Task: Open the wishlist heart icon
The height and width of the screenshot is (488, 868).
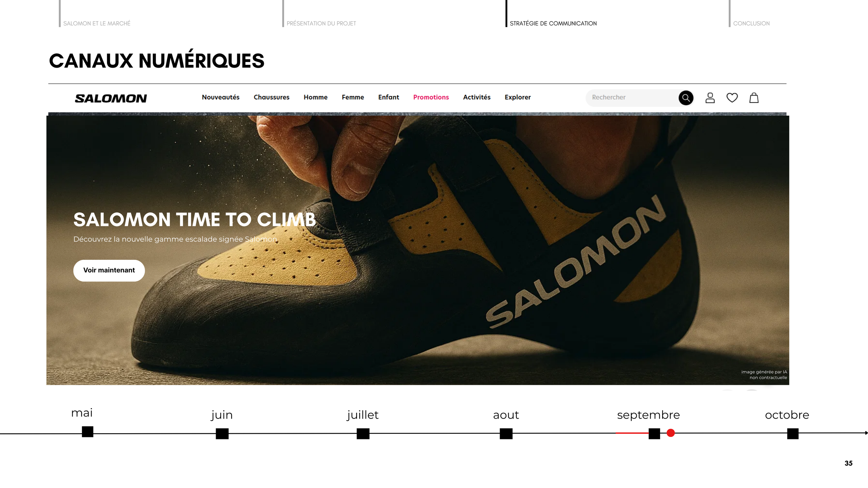Action: point(732,98)
